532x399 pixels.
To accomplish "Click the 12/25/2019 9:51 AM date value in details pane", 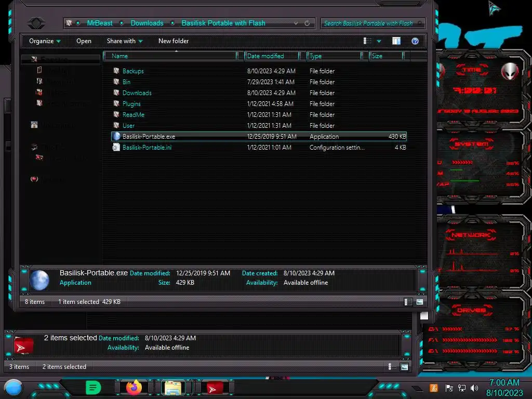I will (203, 273).
